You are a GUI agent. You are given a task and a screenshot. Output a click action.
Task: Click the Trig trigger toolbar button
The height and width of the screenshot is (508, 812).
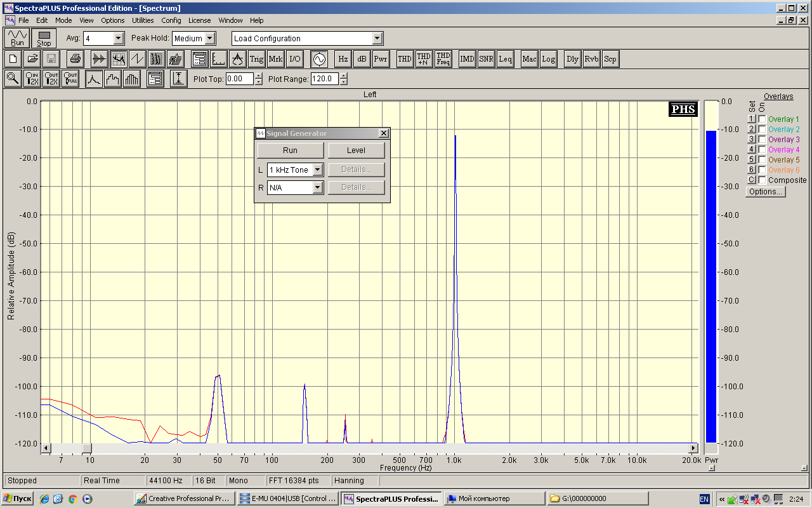[x=256, y=59]
